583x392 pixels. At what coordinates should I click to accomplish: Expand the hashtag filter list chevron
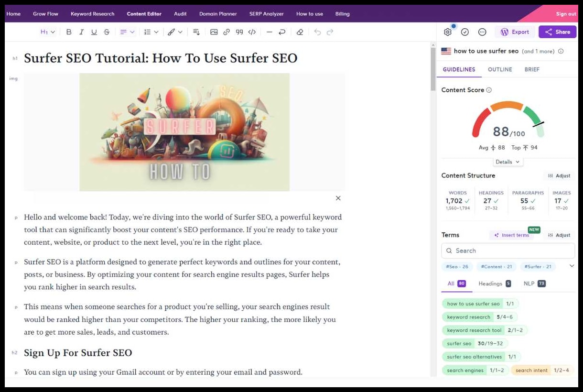[x=572, y=266]
